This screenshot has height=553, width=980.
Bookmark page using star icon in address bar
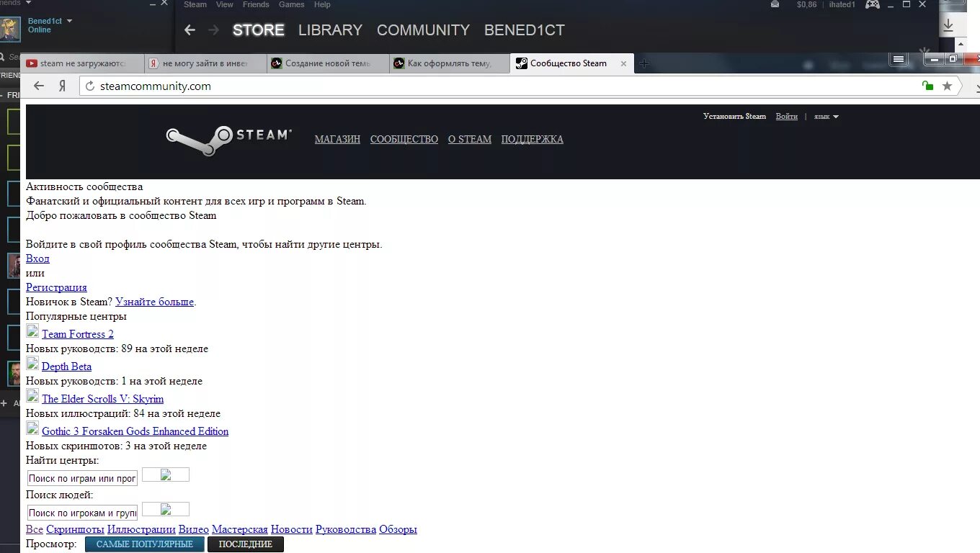click(947, 86)
